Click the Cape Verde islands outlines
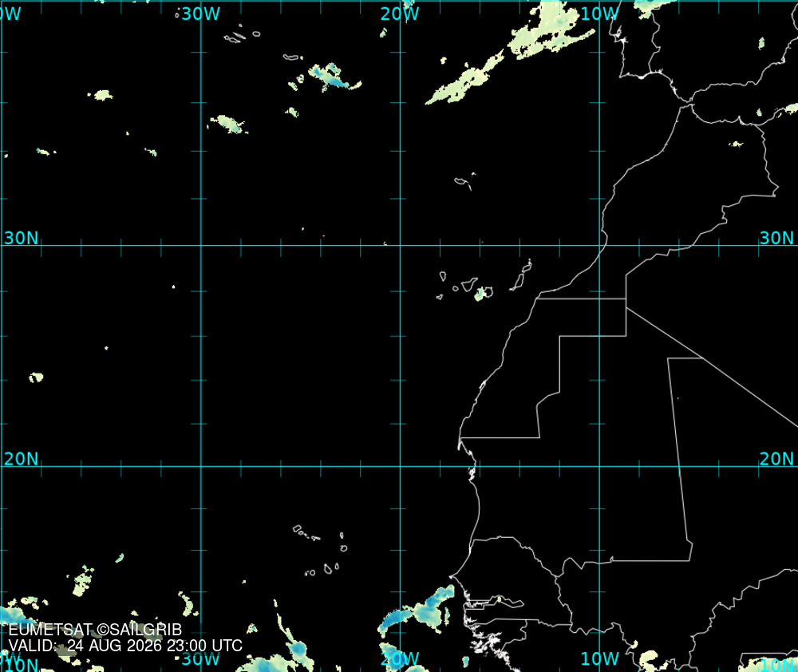This screenshot has height=672, width=798. [320, 551]
